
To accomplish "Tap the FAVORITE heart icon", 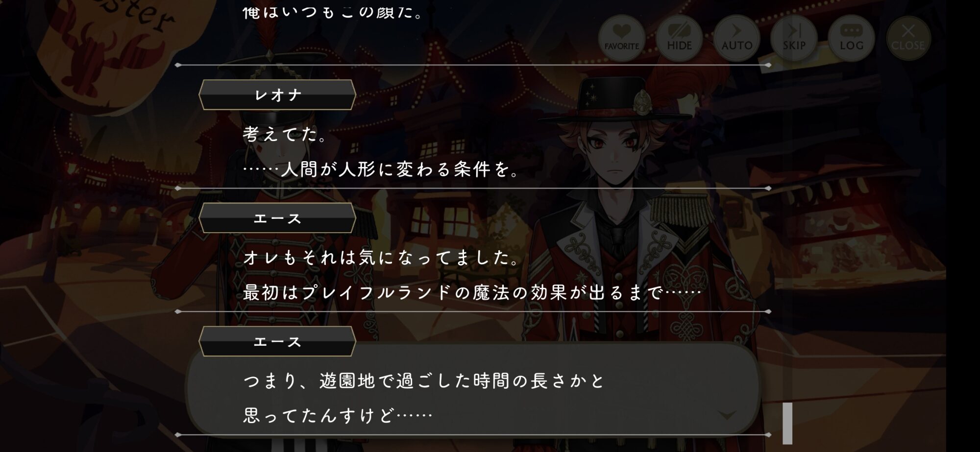I will [621, 38].
